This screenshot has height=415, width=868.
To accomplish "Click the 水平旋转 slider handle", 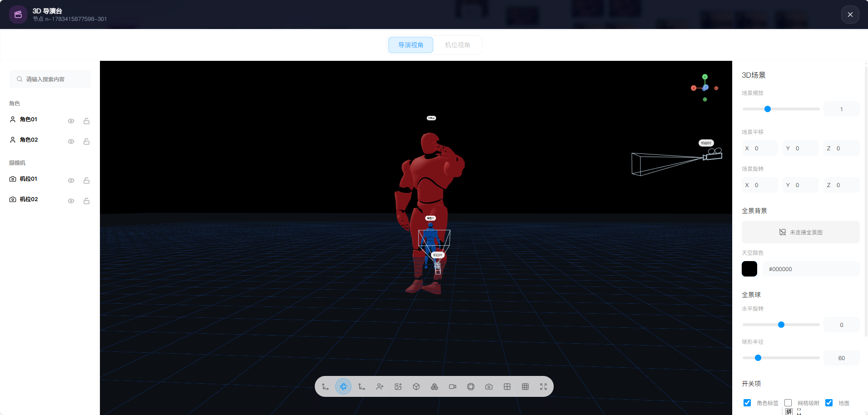I will [x=781, y=325].
